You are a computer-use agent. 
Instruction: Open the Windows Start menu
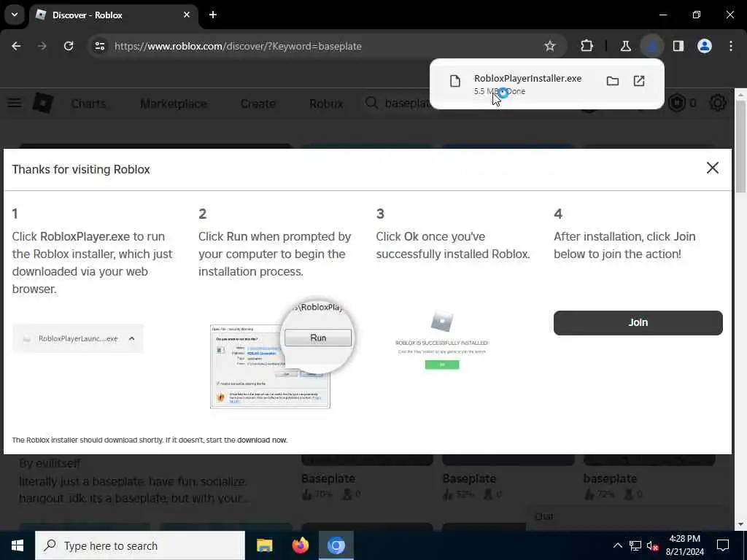(18, 545)
